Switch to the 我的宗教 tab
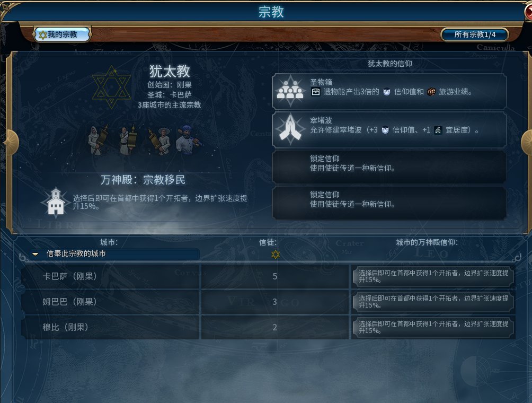This screenshot has height=403, width=532. pyautogui.click(x=63, y=34)
